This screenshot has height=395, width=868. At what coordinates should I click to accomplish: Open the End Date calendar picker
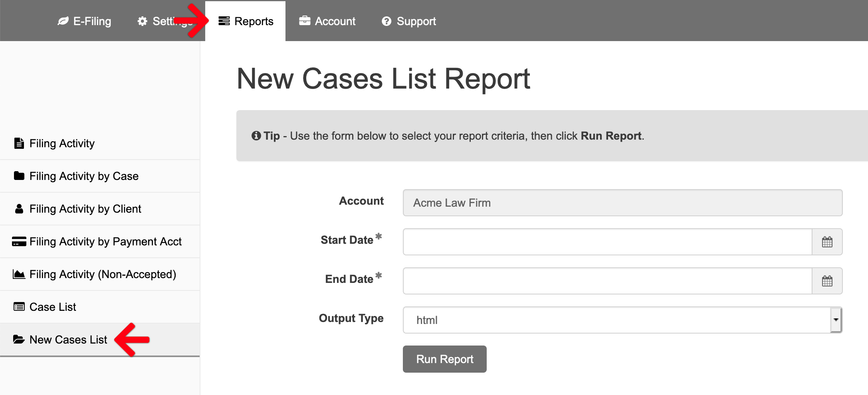pos(827,281)
